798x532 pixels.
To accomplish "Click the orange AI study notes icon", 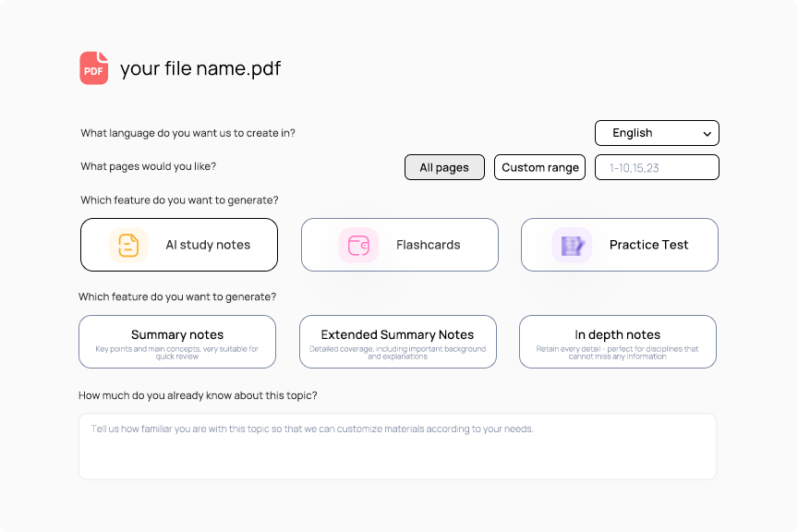I will pos(128,245).
